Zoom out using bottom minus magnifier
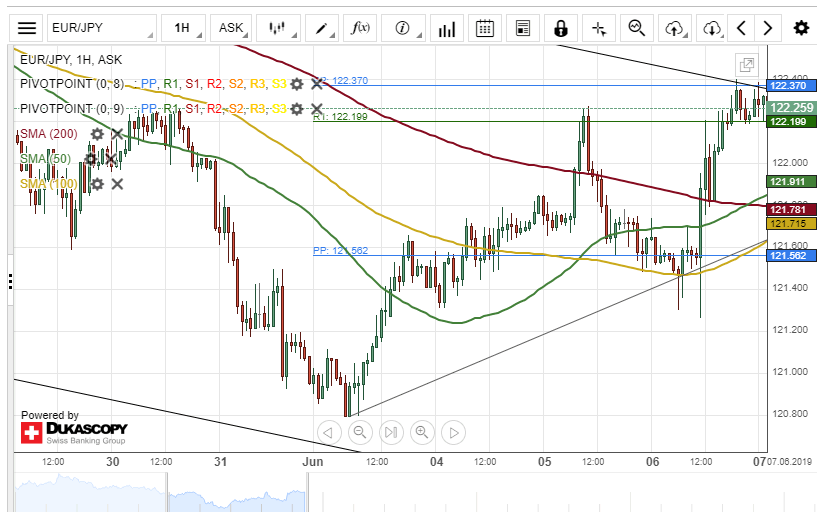The image size is (825, 519). tap(360, 433)
